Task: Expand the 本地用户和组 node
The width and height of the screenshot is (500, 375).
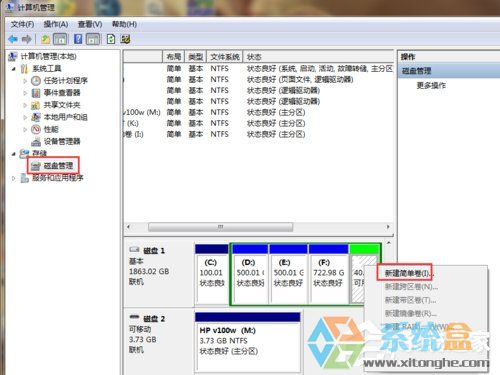Action: (25, 117)
